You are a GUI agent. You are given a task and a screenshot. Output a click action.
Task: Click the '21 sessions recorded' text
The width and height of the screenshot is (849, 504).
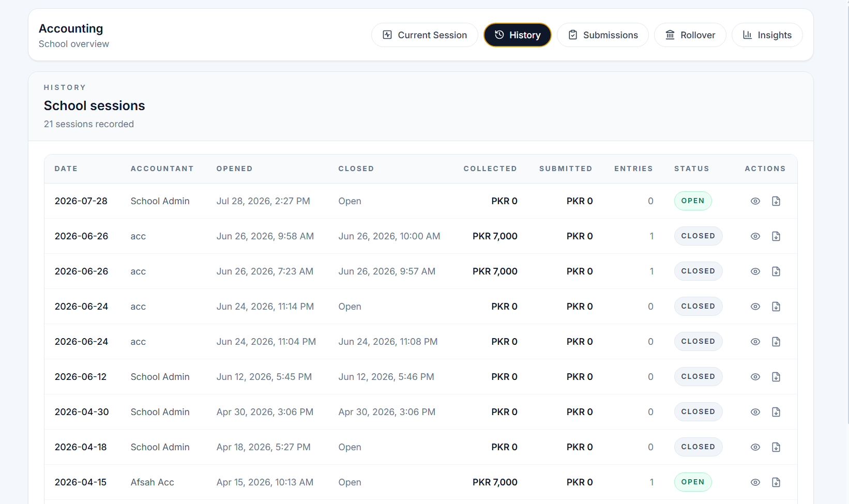[89, 124]
